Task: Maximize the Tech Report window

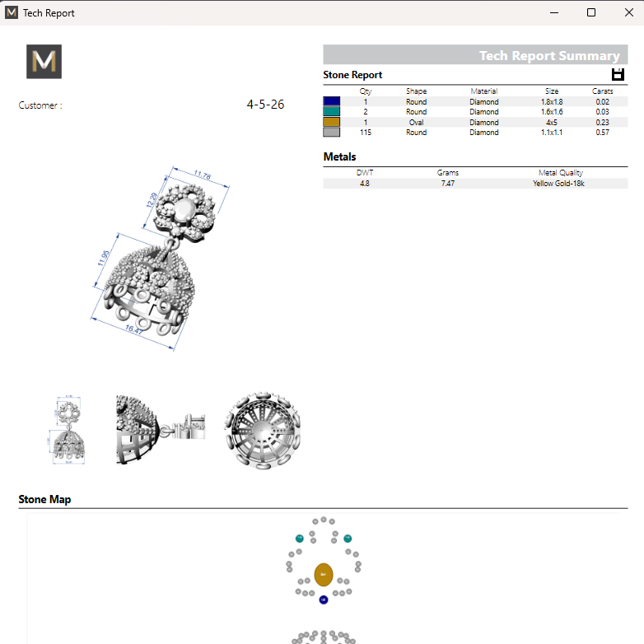Action: point(591,12)
